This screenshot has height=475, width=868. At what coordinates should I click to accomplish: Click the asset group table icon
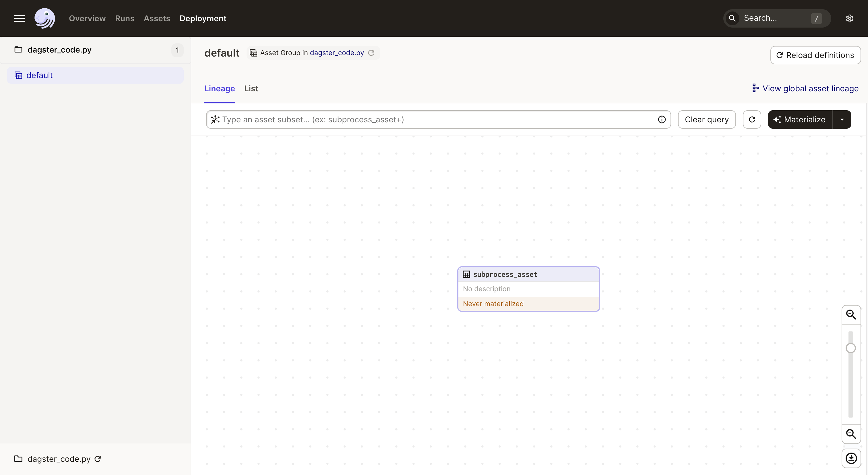(253, 53)
